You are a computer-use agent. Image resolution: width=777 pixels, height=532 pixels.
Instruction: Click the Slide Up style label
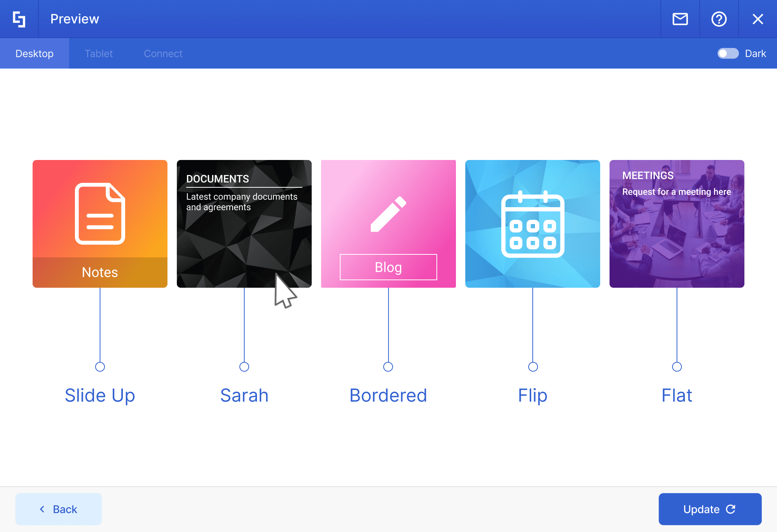pos(100,395)
